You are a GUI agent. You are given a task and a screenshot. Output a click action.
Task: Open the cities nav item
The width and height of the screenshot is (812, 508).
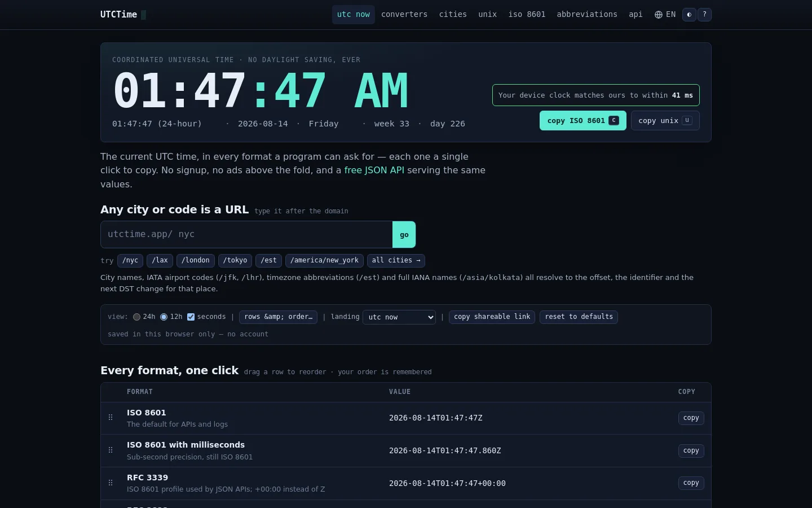coord(453,15)
